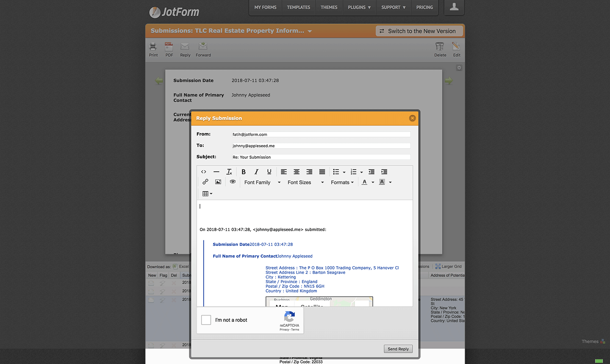Open background color picker arrow
This screenshot has height=364, width=610.
coord(390,182)
